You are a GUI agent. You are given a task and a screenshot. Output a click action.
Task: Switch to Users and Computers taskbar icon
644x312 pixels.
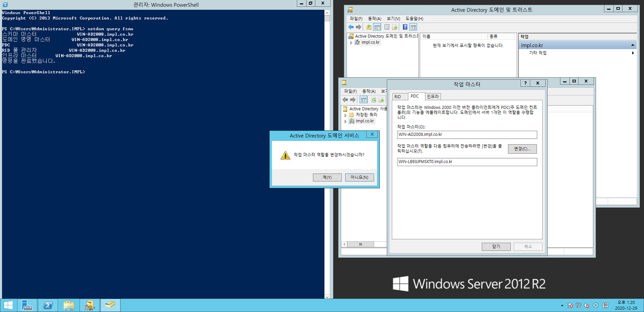pyautogui.click(x=110, y=305)
